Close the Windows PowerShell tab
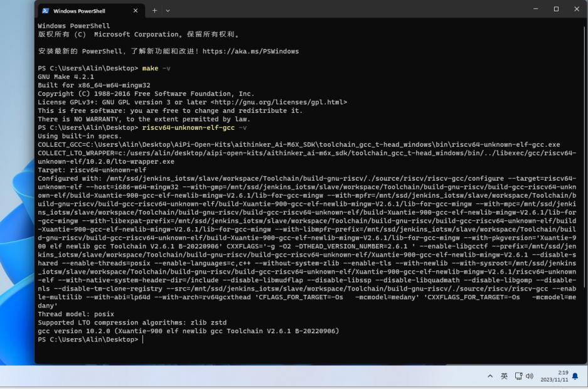Image resolution: width=588 pixels, height=389 pixels. click(x=136, y=11)
